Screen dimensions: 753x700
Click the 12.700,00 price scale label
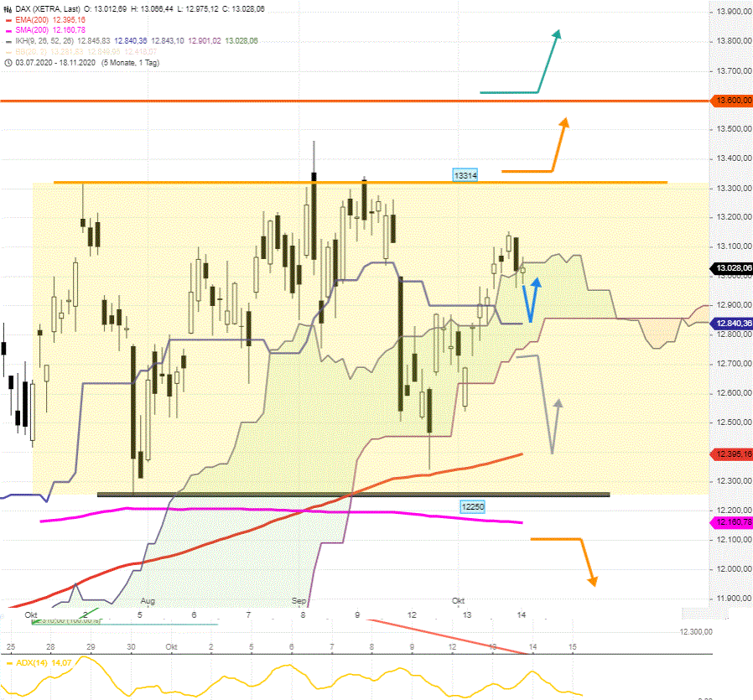pyautogui.click(x=734, y=364)
